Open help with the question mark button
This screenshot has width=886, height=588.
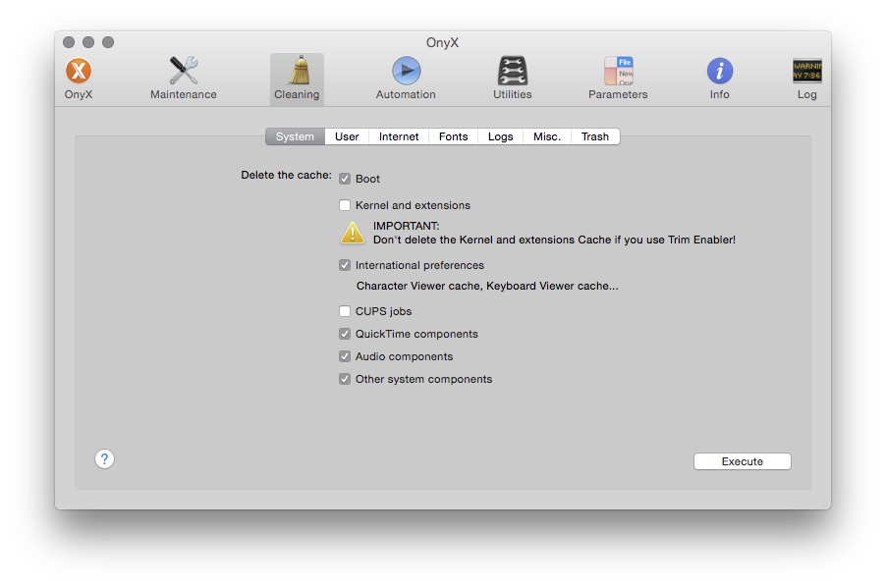coord(104,459)
